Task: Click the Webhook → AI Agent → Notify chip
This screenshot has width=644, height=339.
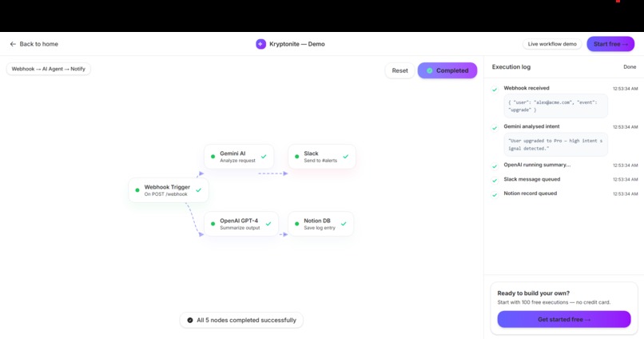Action: tap(49, 69)
